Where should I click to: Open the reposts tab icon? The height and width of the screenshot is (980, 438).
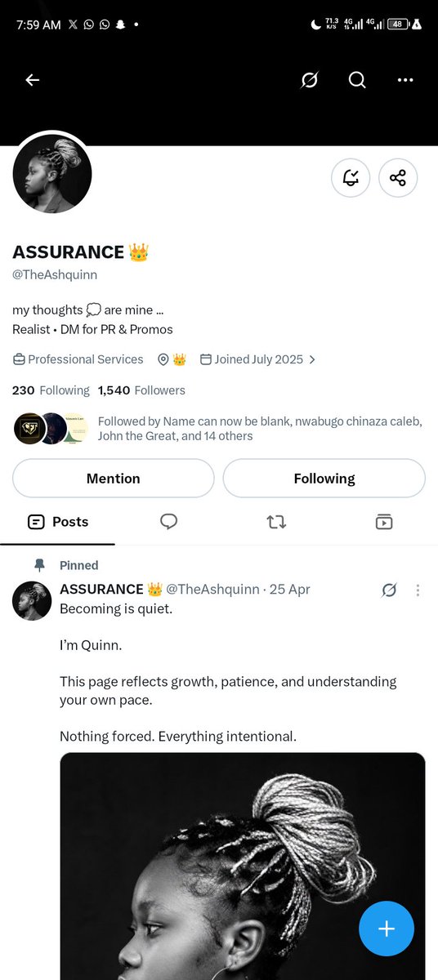[276, 522]
